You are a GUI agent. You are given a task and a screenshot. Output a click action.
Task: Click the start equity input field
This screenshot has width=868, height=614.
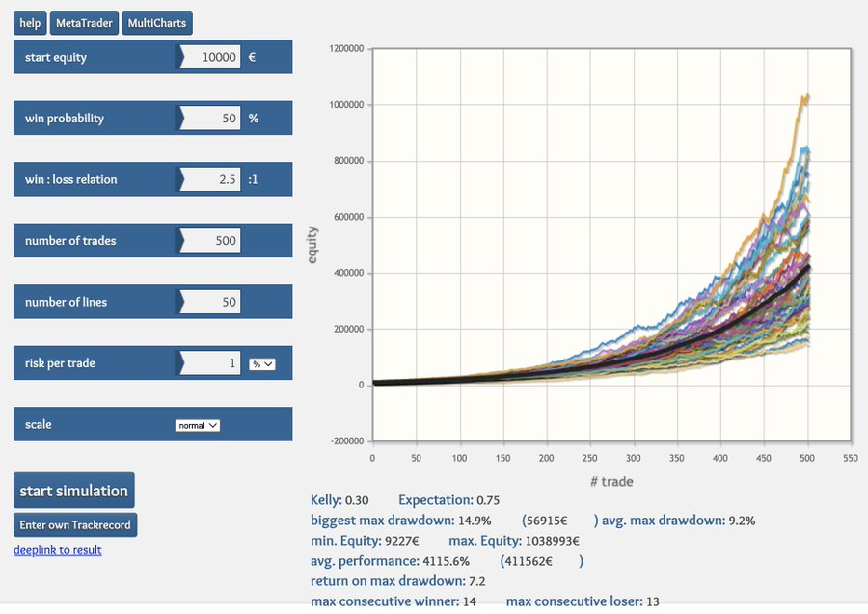(x=212, y=57)
